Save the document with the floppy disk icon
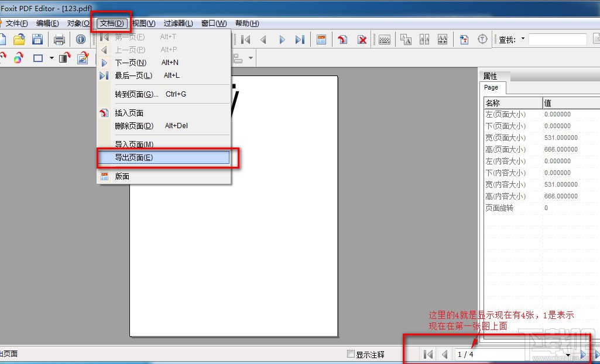Image resolution: width=600 pixels, height=364 pixels. [x=37, y=39]
